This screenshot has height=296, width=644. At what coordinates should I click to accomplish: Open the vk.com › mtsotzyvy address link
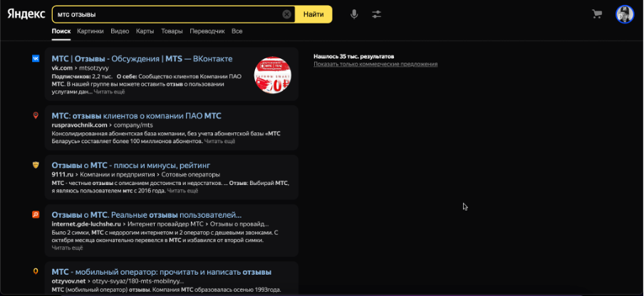click(x=80, y=68)
